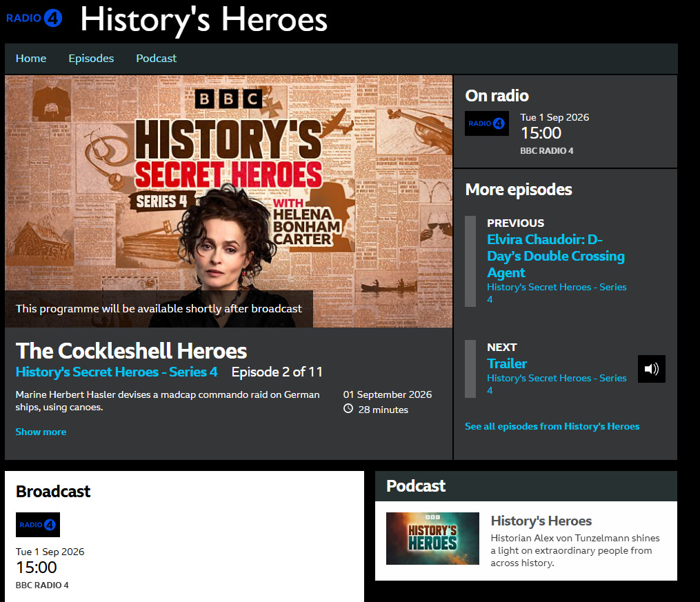Click the History's Heroes page title
Screen dimensions: 700x602
pyautogui.click(x=203, y=20)
